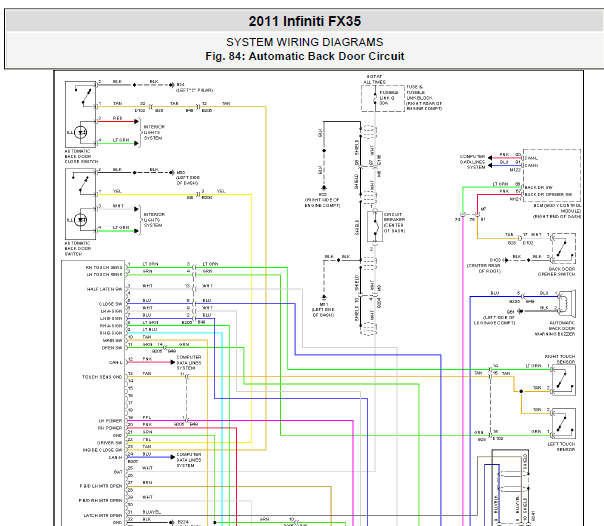Image resolution: width=604 pixels, height=526 pixels.
Task: Click the "BACK DR SW" pin in the BCM
Action: click(539, 187)
